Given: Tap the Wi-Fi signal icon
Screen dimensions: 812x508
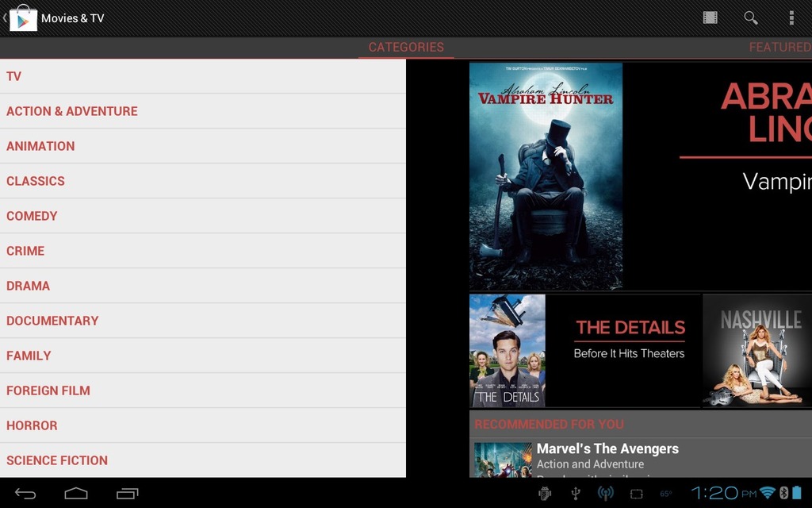Looking at the screenshot, I should (768, 493).
